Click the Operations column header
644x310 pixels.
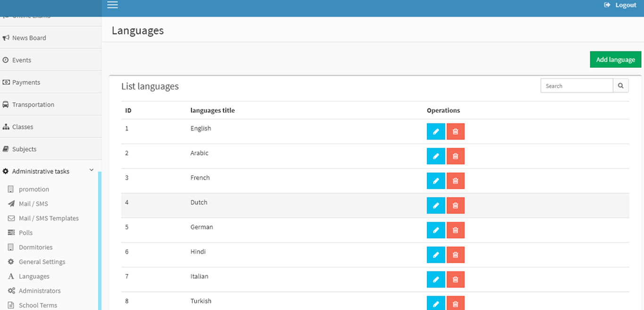[x=443, y=110]
